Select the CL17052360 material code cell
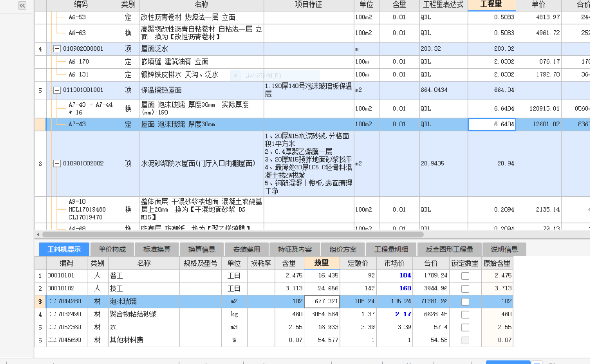The image size is (590, 364). pyautogui.click(x=66, y=328)
